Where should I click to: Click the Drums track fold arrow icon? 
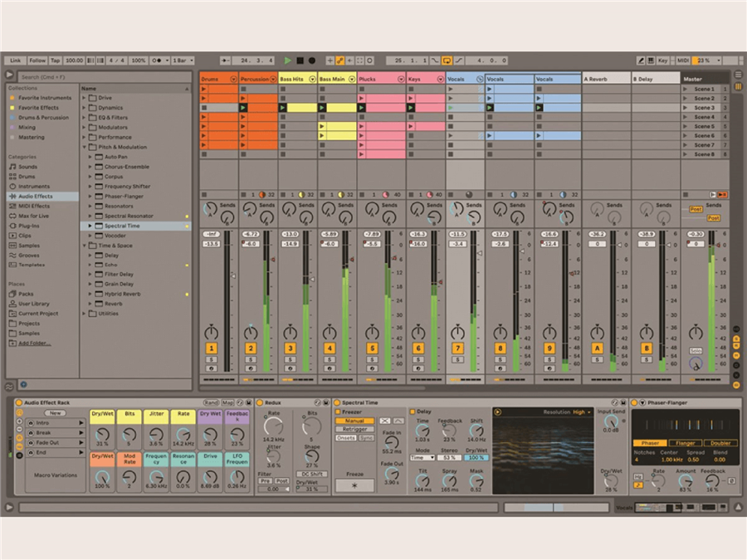233,79
